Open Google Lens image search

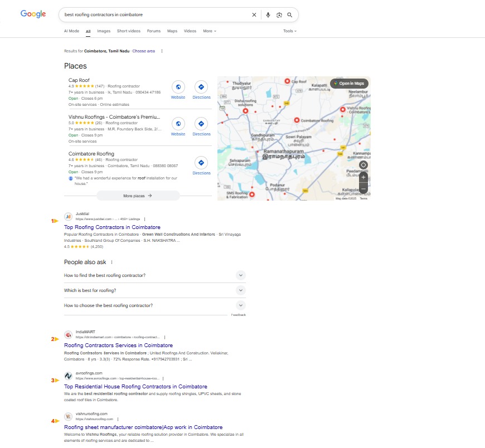[x=279, y=15]
